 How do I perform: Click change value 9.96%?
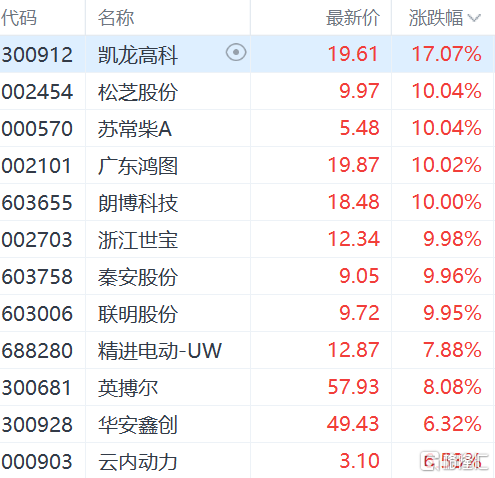452,276
